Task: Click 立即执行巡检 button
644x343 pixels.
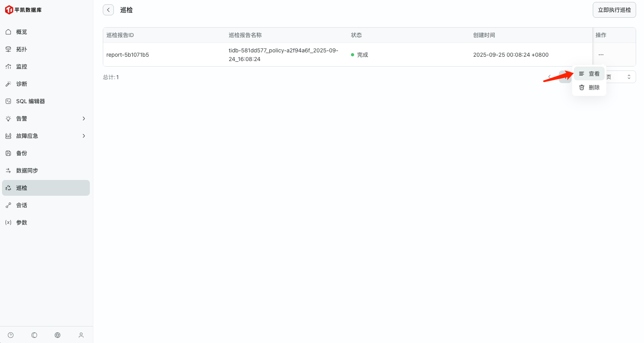Action: pos(614,10)
